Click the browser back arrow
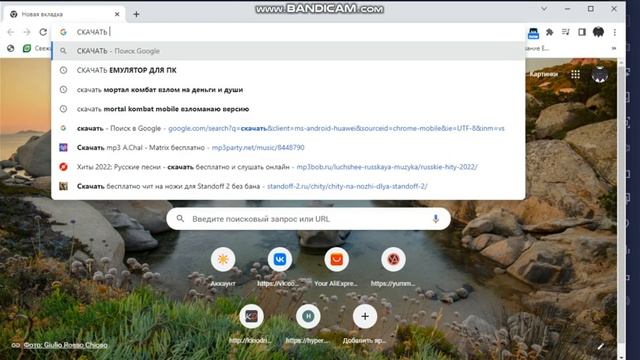Viewport: 640px width, 360px height. 11,32
